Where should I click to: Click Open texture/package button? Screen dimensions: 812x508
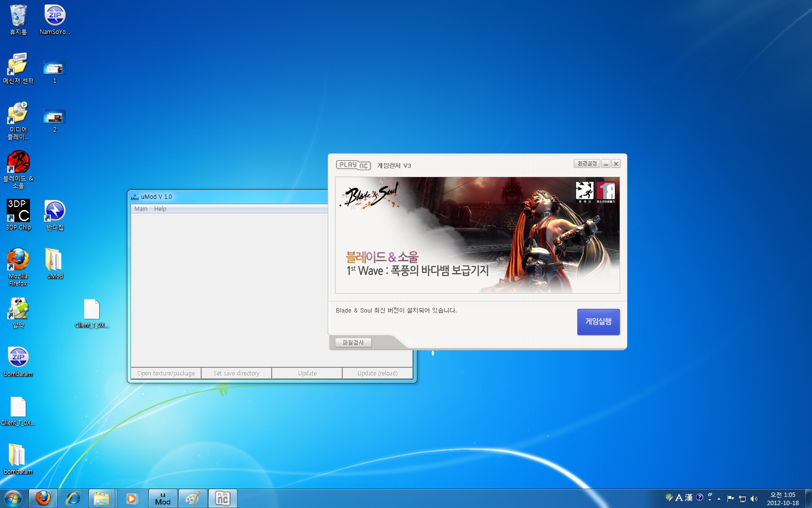click(166, 374)
